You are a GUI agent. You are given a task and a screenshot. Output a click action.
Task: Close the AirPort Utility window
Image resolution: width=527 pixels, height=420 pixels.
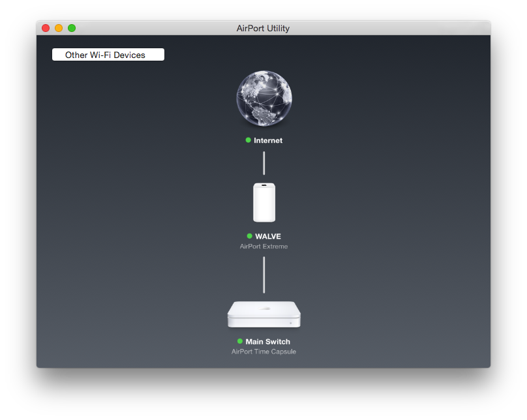tap(46, 28)
